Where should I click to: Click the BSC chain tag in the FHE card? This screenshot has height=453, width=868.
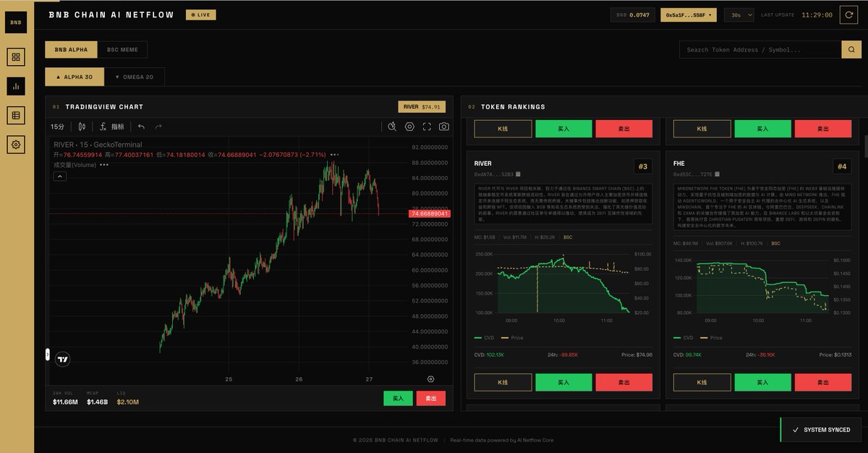[x=775, y=243]
